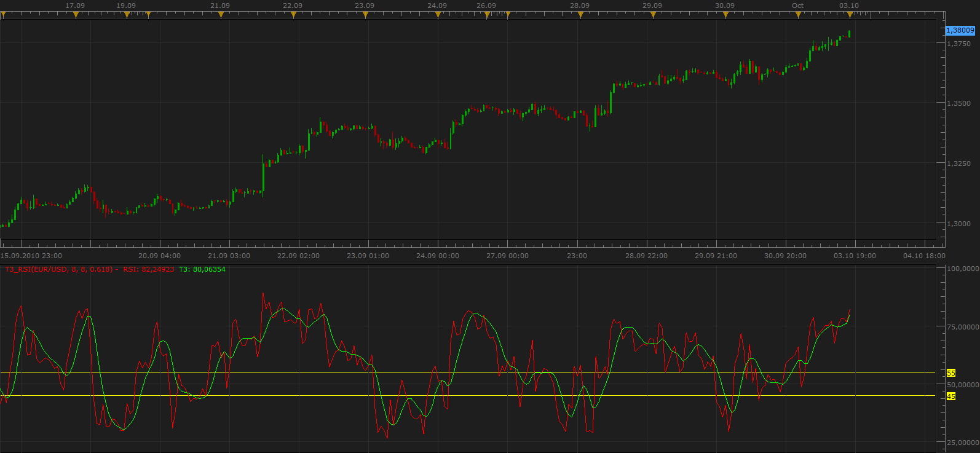
Task: Click the 22.09 02:00 time axis label
Action: (298, 256)
